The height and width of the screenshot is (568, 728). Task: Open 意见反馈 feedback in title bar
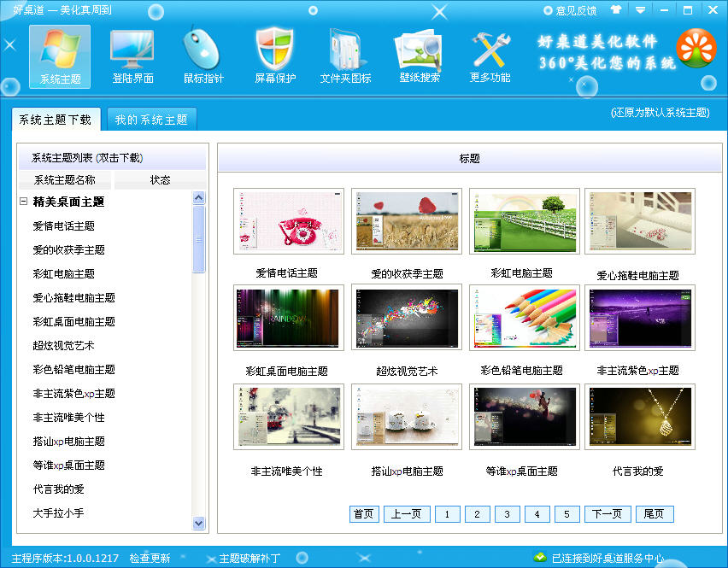[x=569, y=10]
